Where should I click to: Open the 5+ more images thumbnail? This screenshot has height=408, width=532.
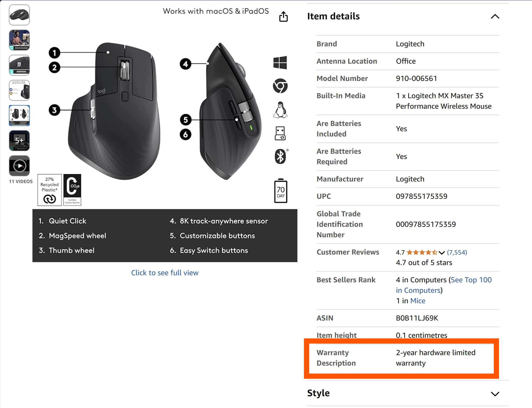19,141
